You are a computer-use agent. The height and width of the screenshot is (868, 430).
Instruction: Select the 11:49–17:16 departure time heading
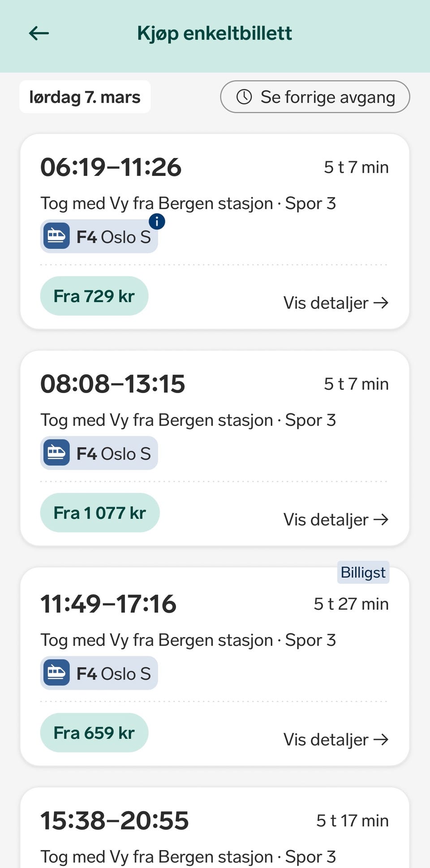(108, 604)
